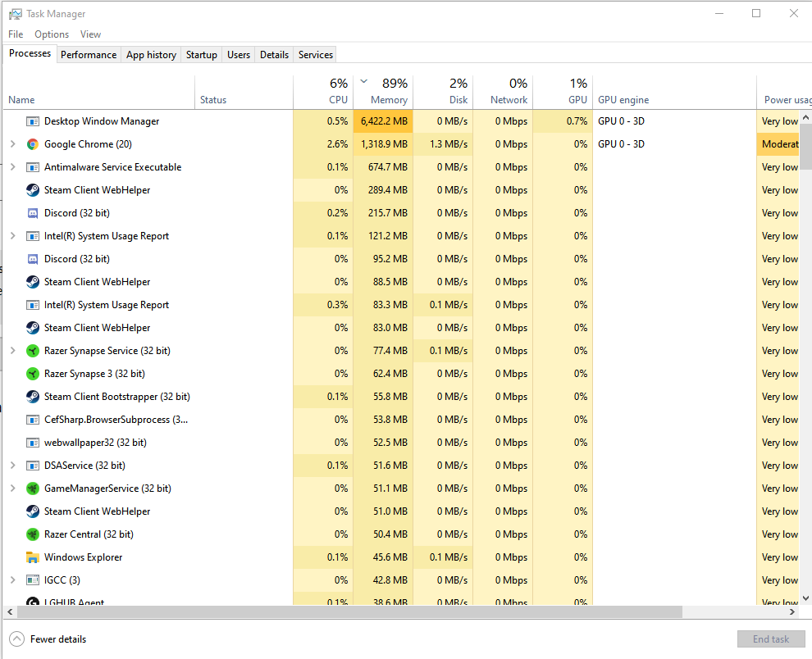Switch to the Services tab
Viewport: 812px width, 659px height.
(316, 55)
